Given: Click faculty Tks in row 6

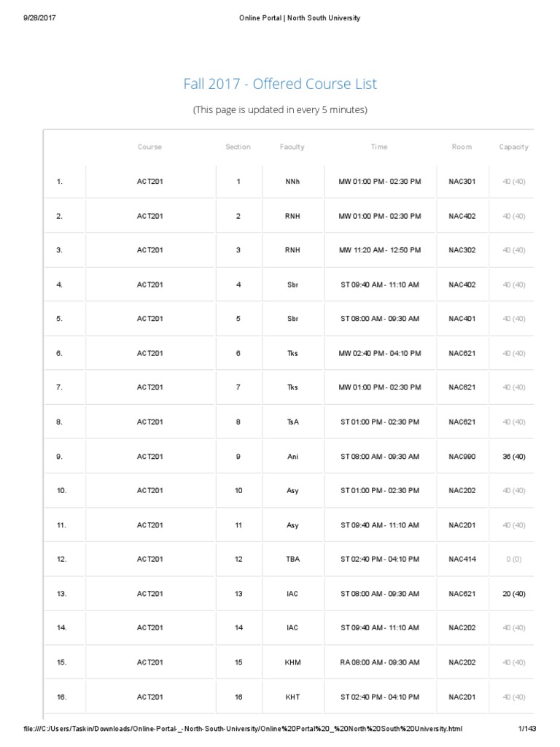Looking at the screenshot, I should click(x=292, y=353).
